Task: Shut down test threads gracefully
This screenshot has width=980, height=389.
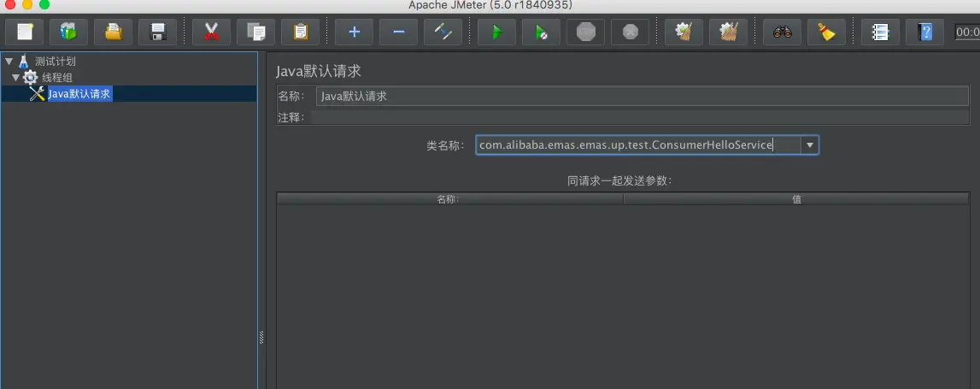Action: [630, 32]
